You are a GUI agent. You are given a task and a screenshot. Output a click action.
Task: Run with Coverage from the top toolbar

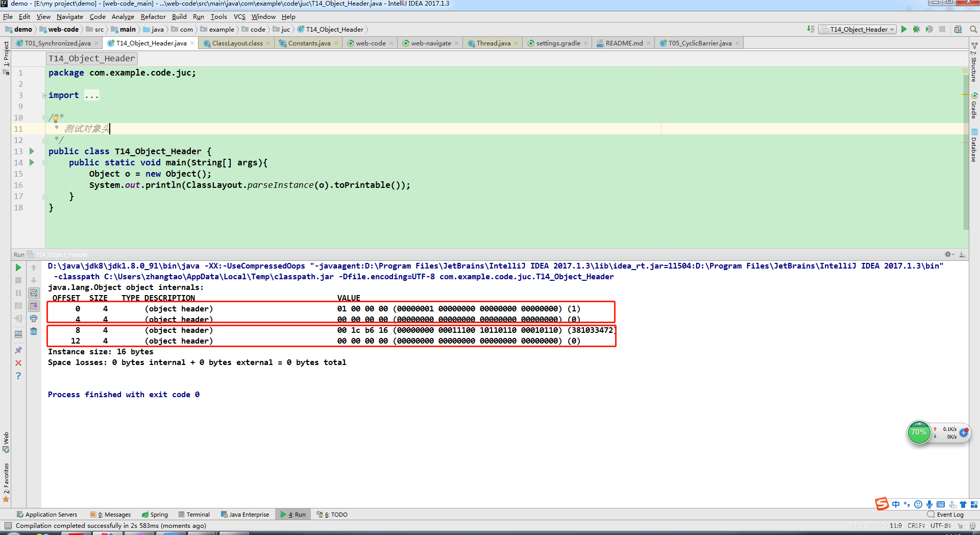[x=929, y=30]
